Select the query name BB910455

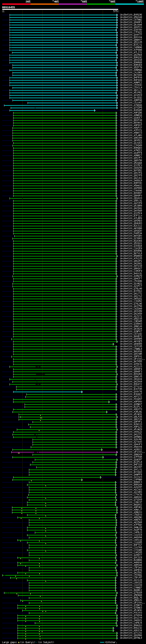pyautogui.click(x=8, y=7)
